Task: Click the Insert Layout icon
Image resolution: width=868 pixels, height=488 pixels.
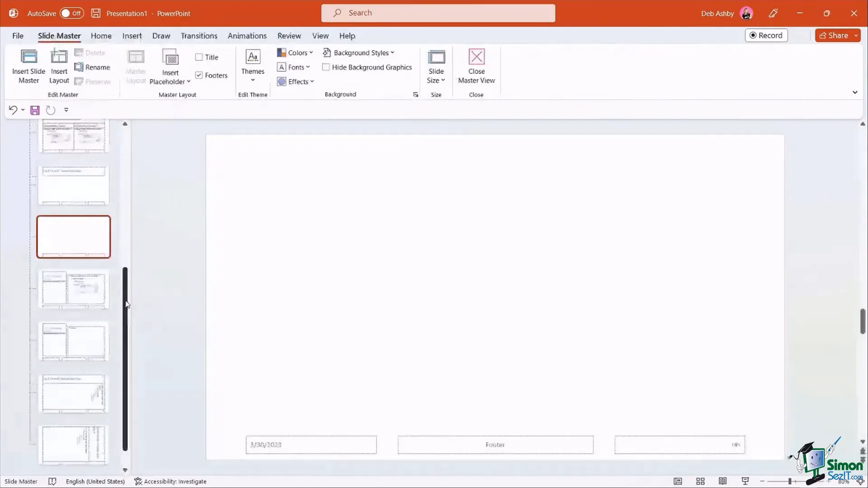Action: click(59, 57)
